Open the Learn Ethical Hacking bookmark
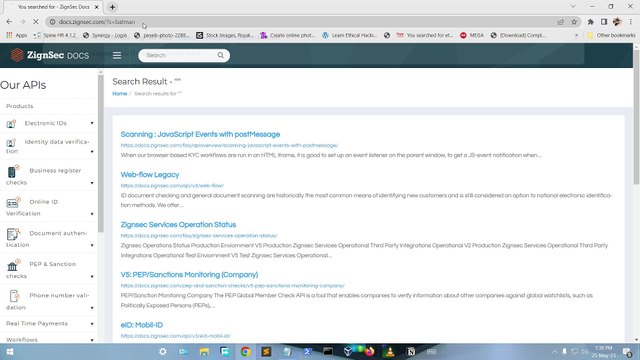The height and width of the screenshot is (360, 640). pos(349,36)
